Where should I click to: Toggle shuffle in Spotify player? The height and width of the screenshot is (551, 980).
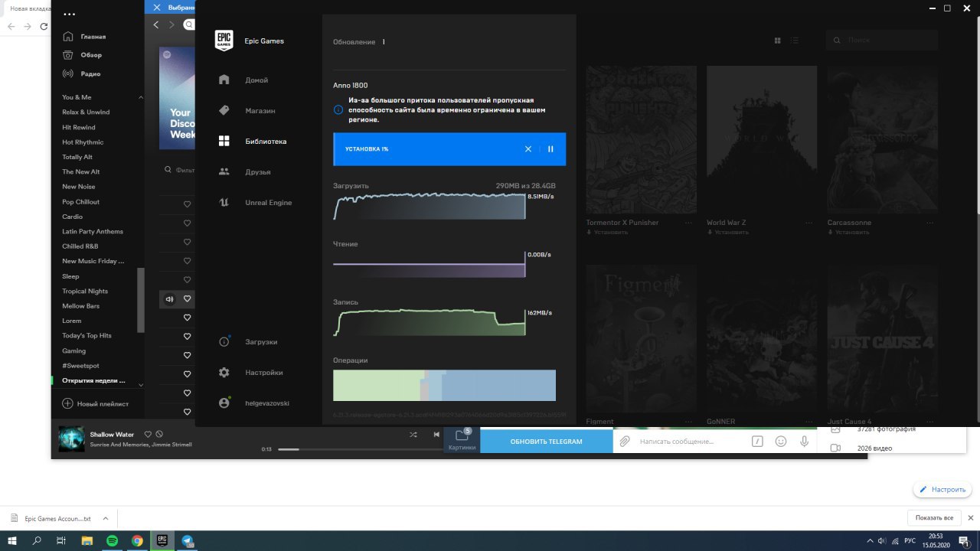[x=413, y=434]
